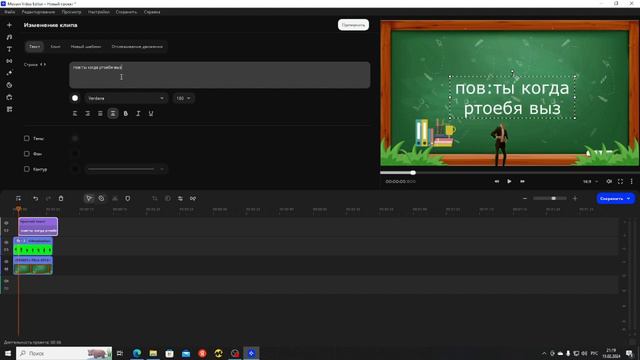Click the Применить button
This screenshot has height=360, width=640.
pos(353,25)
